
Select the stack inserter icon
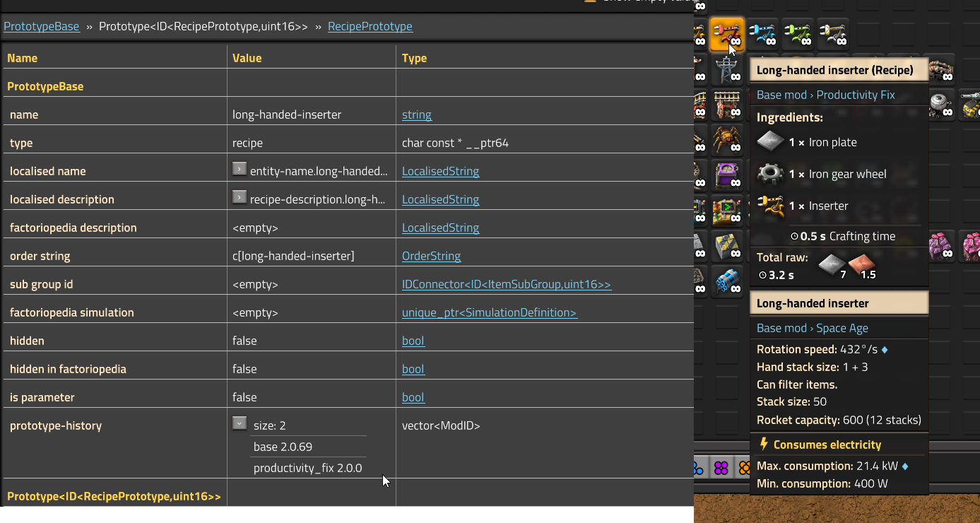(833, 34)
